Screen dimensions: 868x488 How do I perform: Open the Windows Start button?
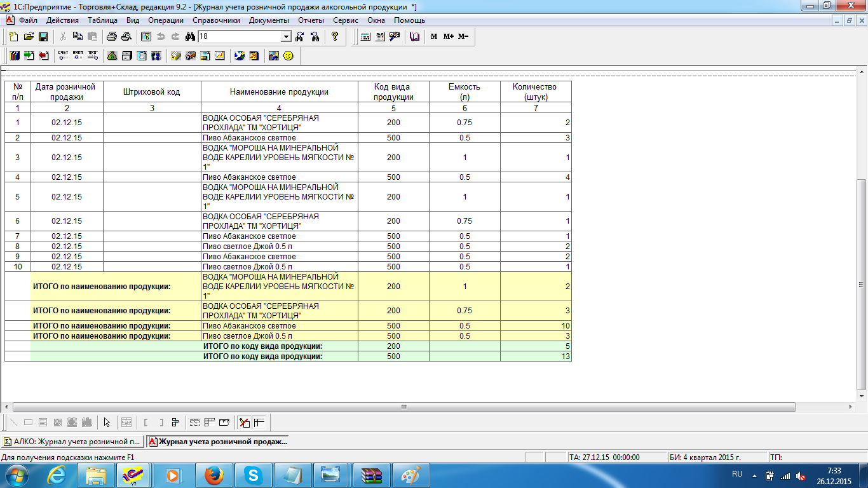(x=17, y=475)
